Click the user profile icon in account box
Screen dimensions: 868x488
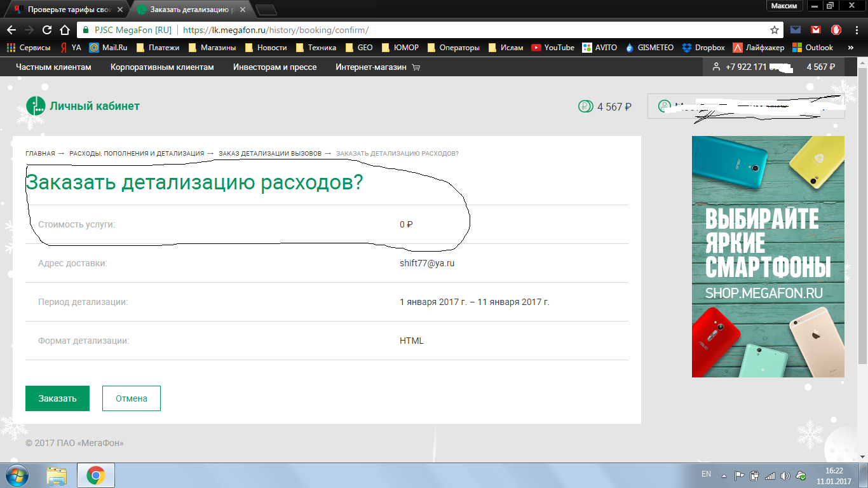(665, 106)
